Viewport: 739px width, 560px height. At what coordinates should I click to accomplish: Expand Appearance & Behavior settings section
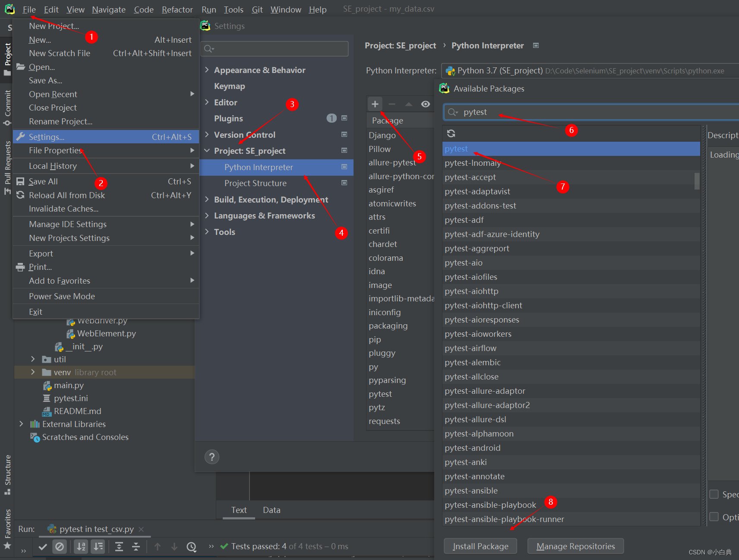[x=207, y=70]
